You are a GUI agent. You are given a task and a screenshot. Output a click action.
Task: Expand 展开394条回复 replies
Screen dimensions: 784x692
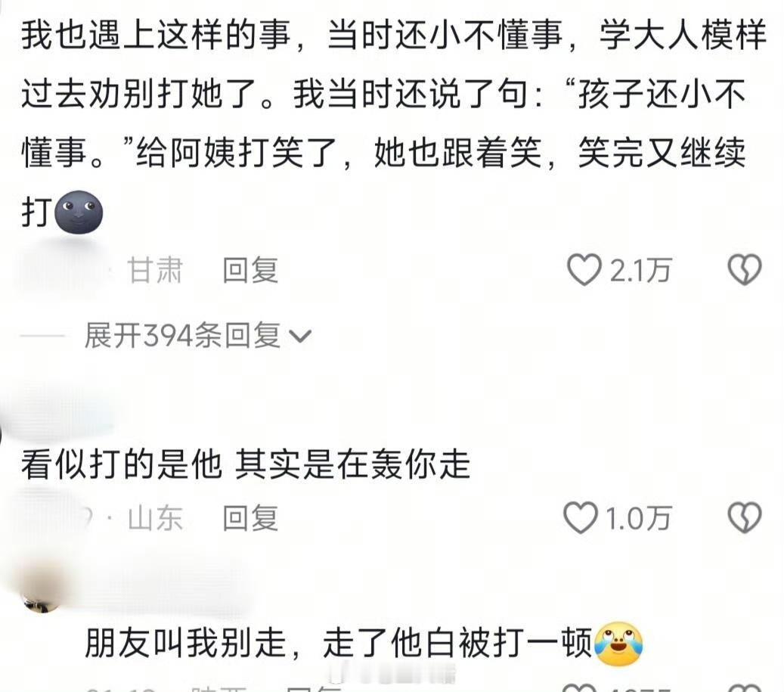coord(198,335)
